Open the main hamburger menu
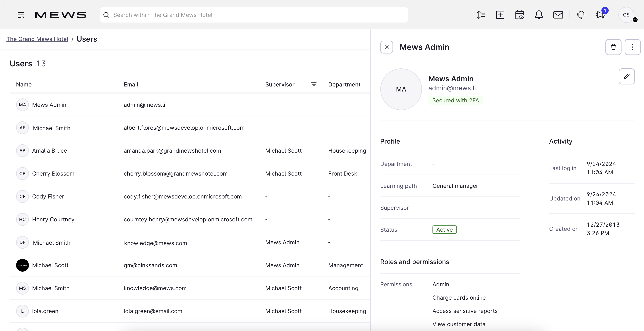Screen dimensions: 644x331 click(x=21, y=15)
